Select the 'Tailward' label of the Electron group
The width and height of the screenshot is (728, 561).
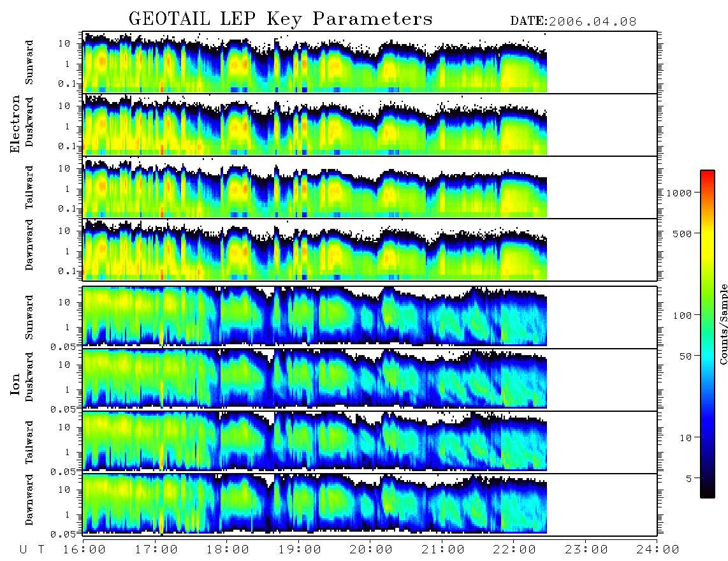coord(29,187)
